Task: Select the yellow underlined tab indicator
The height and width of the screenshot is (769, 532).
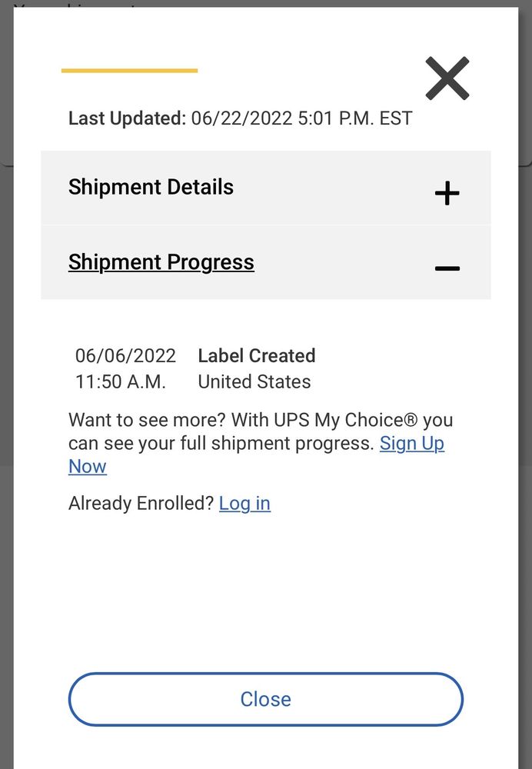Action: pyautogui.click(x=129, y=71)
